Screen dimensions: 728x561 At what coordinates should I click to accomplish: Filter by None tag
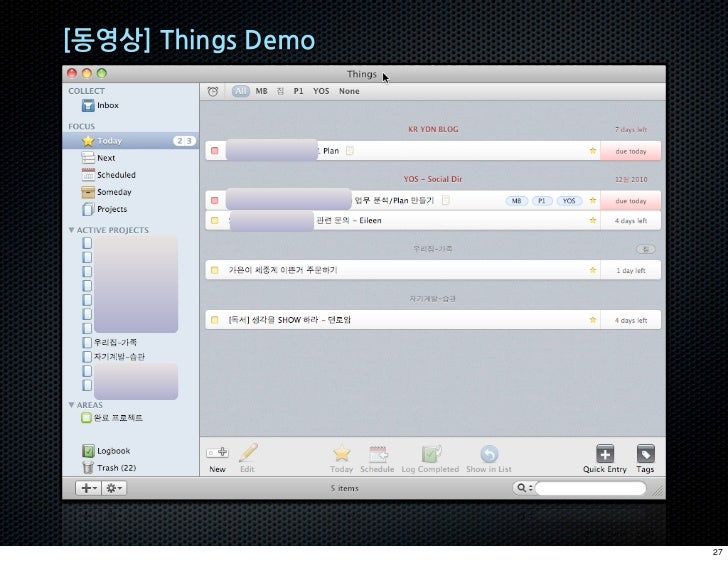(x=349, y=91)
